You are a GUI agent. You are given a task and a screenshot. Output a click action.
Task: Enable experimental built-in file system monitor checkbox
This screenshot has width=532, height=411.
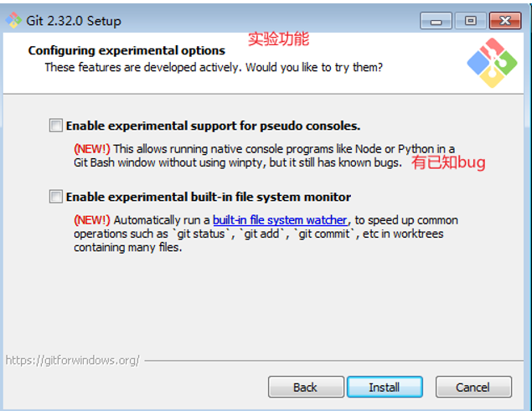click(x=55, y=197)
